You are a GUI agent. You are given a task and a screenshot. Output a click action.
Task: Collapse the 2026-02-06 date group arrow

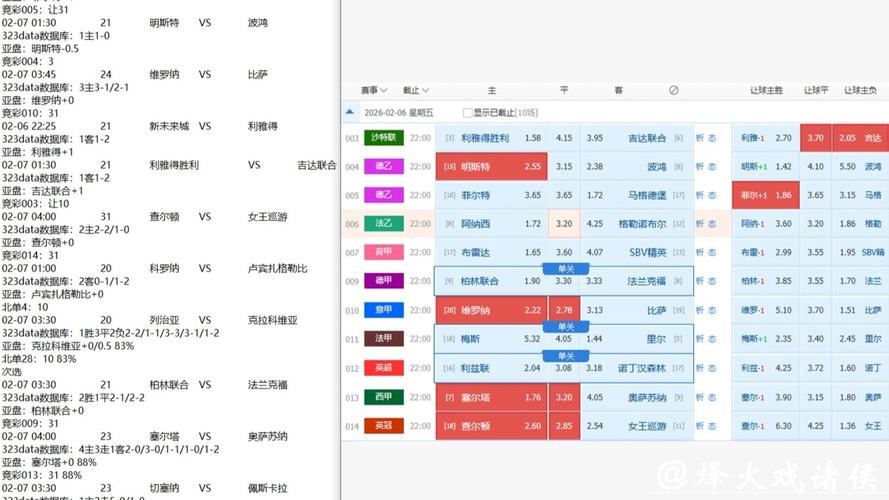(x=350, y=113)
